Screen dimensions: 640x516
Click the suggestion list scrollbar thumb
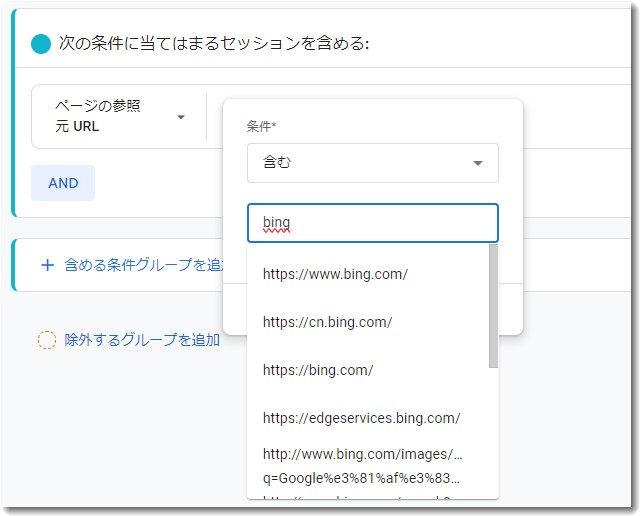pyautogui.click(x=493, y=305)
